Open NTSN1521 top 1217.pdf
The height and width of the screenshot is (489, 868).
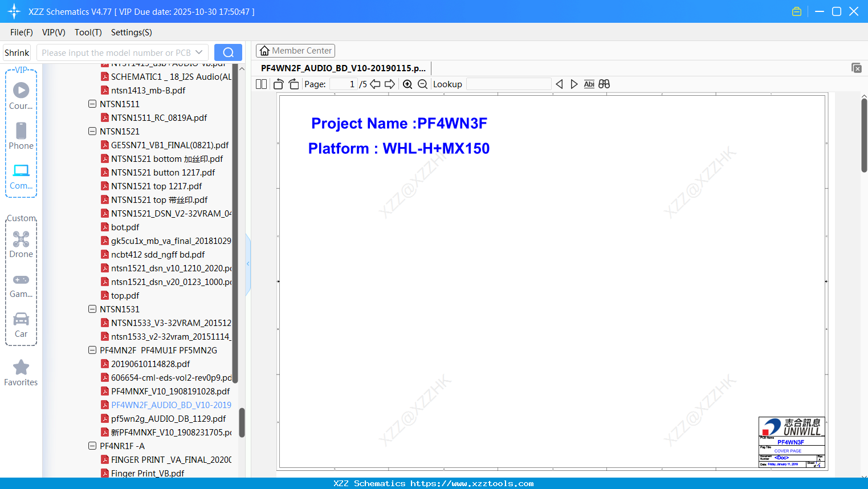[x=156, y=186]
